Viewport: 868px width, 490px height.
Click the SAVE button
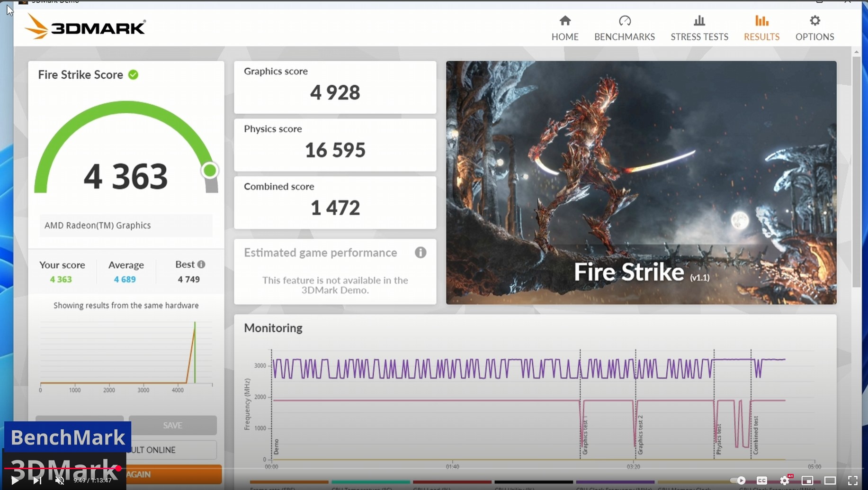tap(173, 425)
